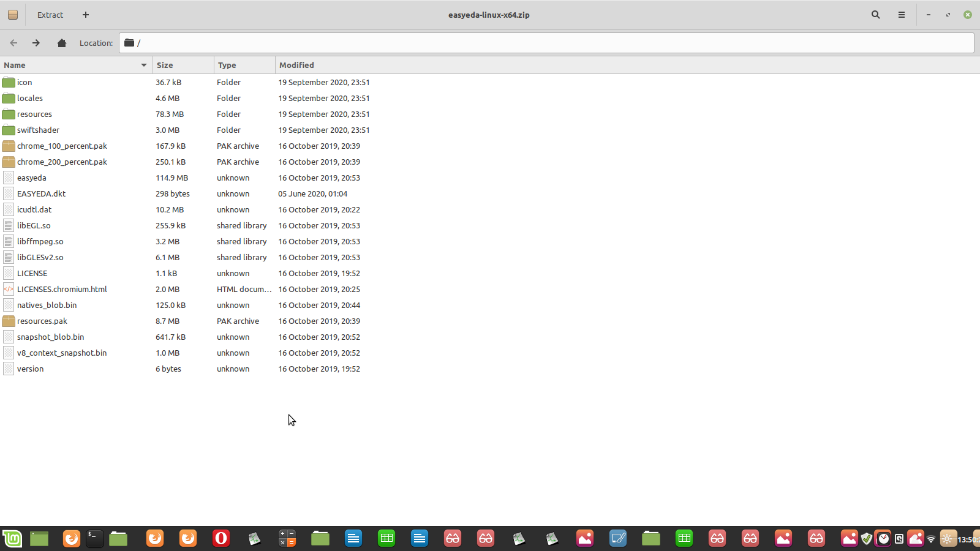The height and width of the screenshot is (551, 980).
Task: Open the Linux Mint start menu
Action: pyautogui.click(x=12, y=539)
